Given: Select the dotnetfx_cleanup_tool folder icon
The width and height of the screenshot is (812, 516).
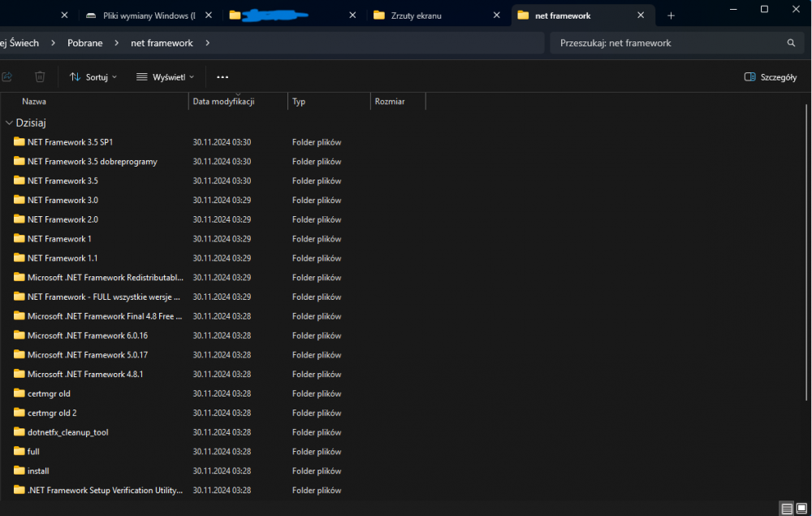Looking at the screenshot, I should coord(19,431).
